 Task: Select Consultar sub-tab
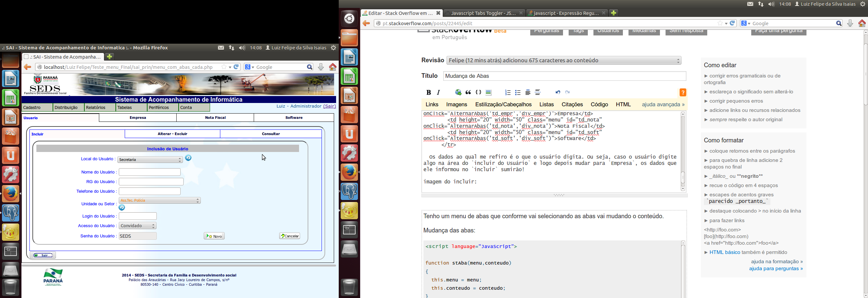[271, 134]
